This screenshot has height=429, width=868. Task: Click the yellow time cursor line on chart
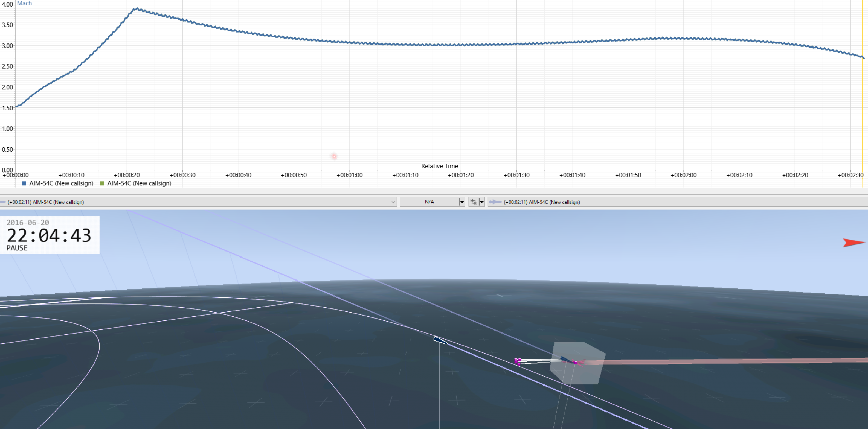(862, 94)
